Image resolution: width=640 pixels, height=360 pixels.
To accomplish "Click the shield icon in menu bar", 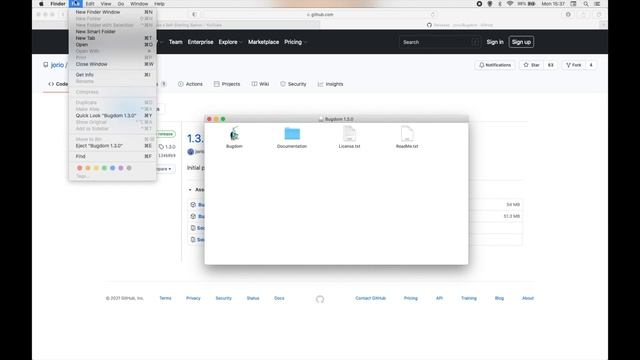I will click(x=489, y=4).
